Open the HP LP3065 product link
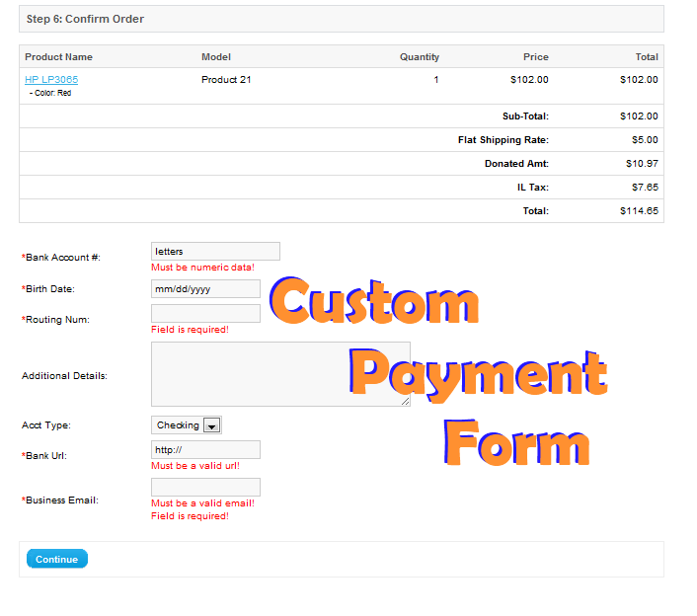 point(51,80)
